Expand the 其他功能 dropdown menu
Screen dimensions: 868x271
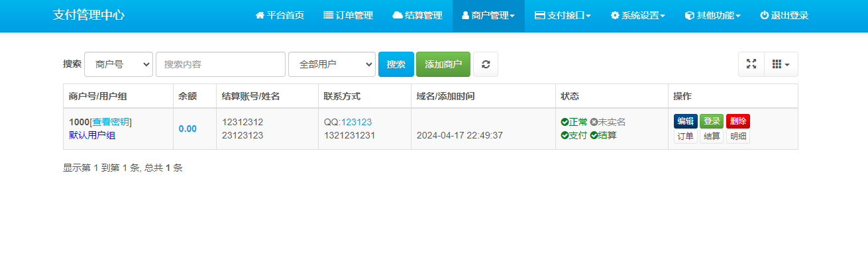[x=712, y=15]
